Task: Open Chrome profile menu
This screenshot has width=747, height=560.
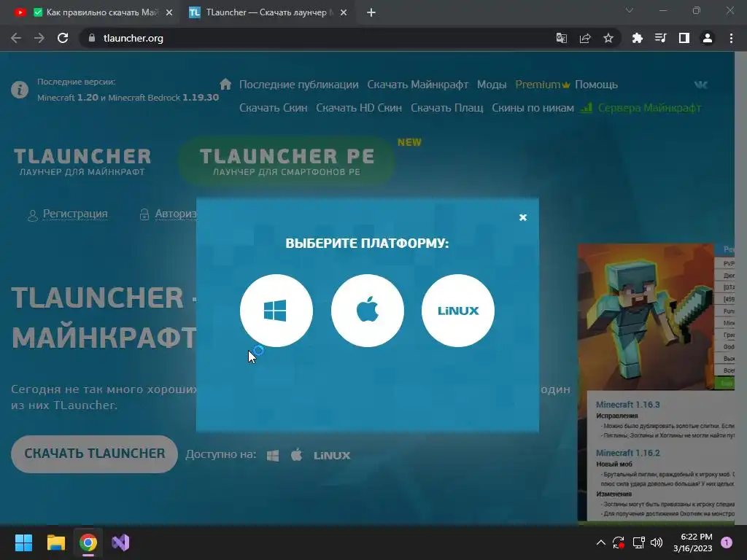Action: 708,38
